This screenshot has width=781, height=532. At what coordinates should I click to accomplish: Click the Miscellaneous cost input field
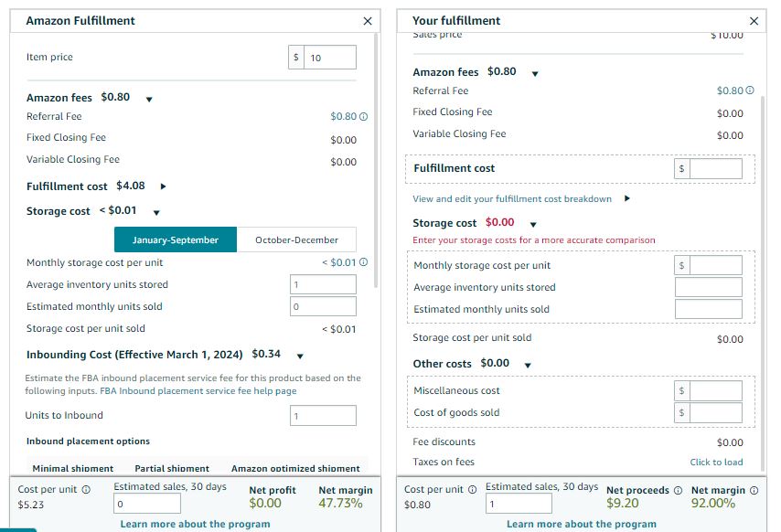(716, 388)
